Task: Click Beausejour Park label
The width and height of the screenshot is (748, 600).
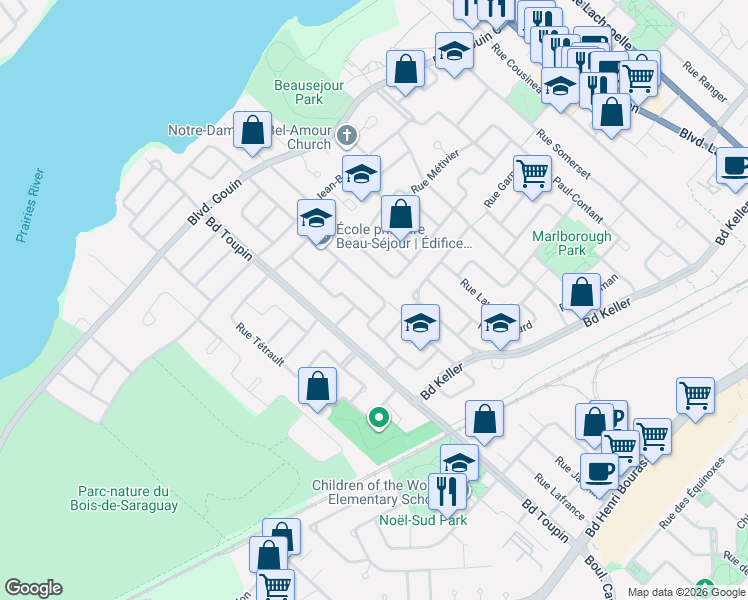Action: 309,92
